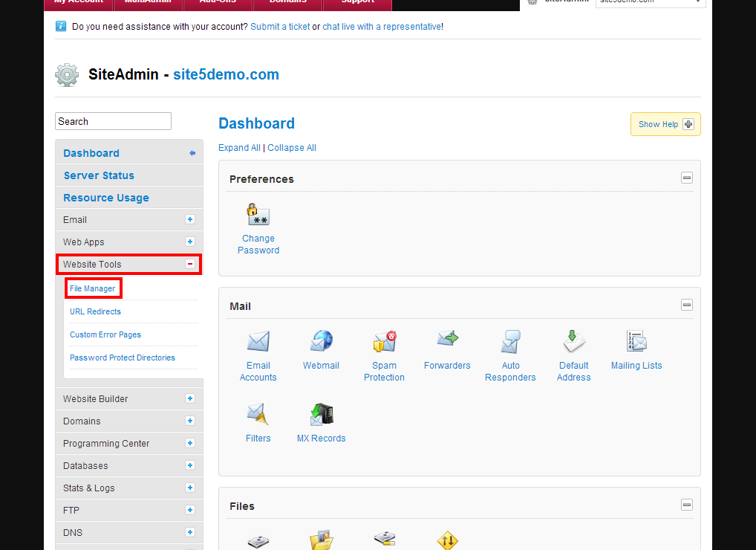Open Password Protect Directories link

pyautogui.click(x=123, y=358)
